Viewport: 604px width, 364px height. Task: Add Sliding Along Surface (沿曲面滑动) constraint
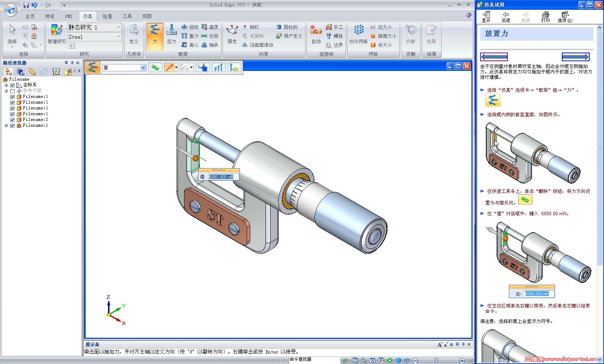tap(258, 45)
